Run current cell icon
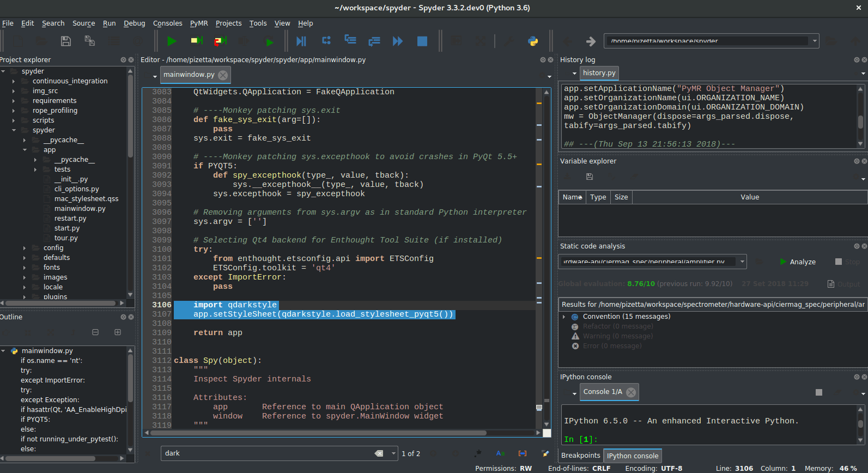This screenshot has height=473, width=868. pos(197,41)
